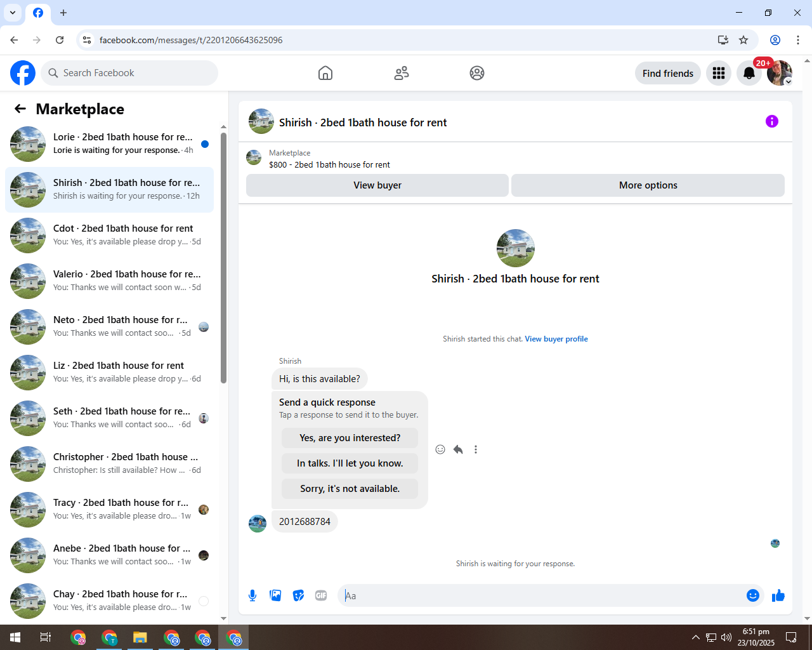Open Liz's conversation in the list
Viewport: 812px width, 650px height.
109,373
